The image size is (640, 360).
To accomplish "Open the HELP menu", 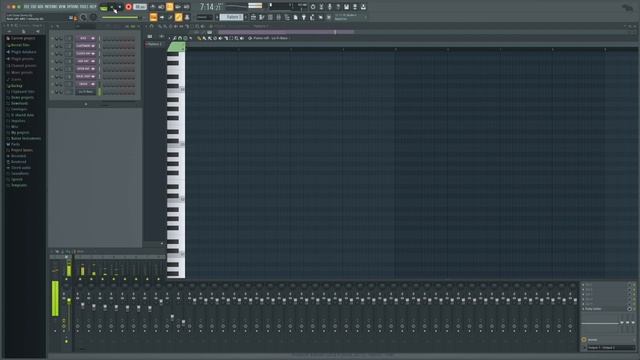I will [93, 7].
